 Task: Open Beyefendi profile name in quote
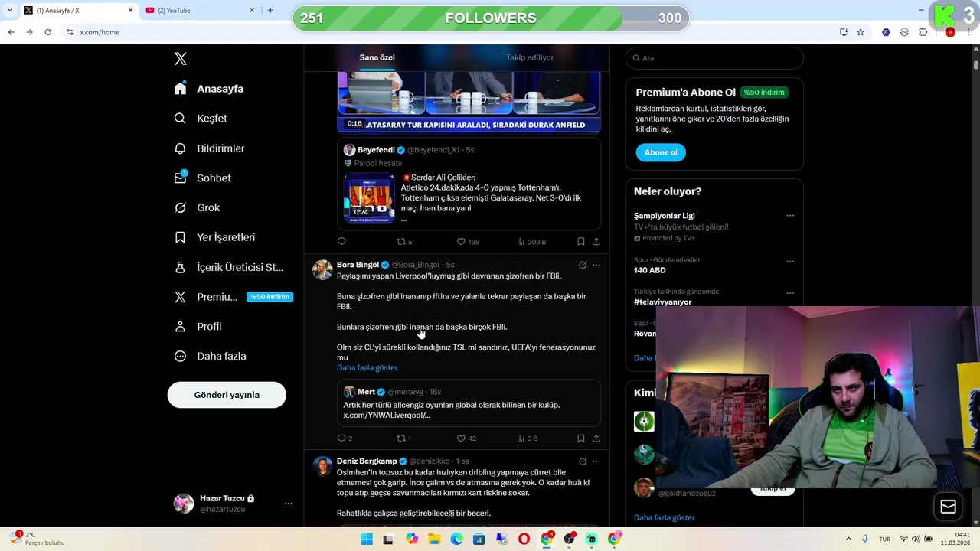376,150
